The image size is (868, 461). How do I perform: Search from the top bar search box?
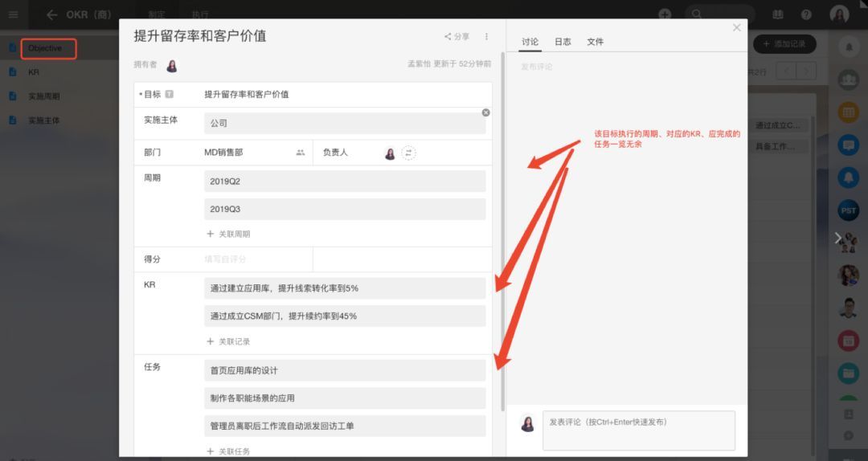tap(719, 14)
